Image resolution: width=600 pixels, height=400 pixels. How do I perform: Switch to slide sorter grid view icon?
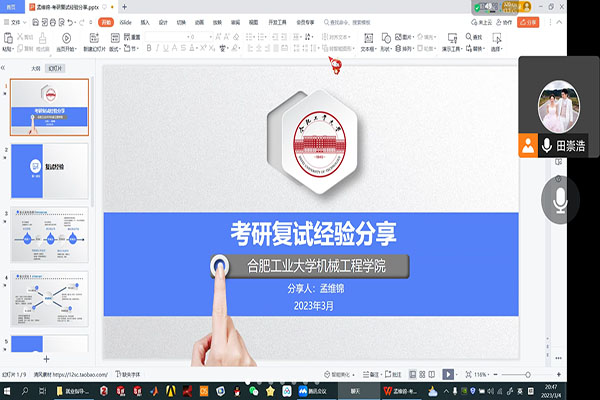pyautogui.click(x=422, y=374)
